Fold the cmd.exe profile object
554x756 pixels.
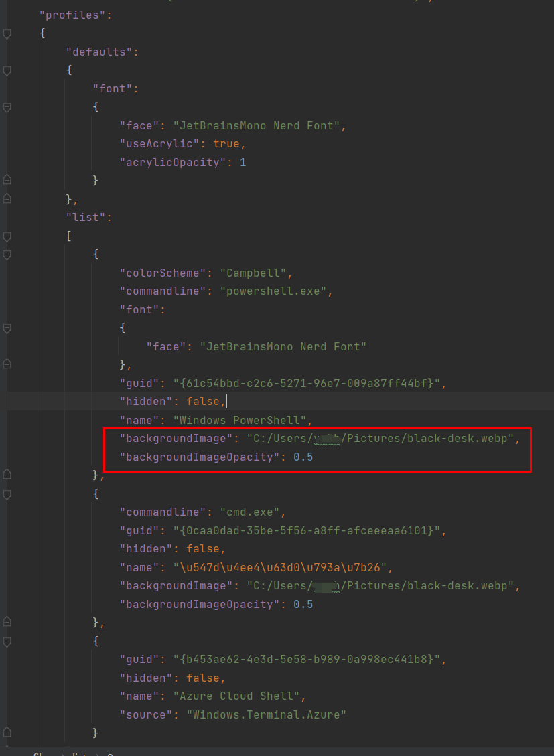pyautogui.click(x=7, y=494)
